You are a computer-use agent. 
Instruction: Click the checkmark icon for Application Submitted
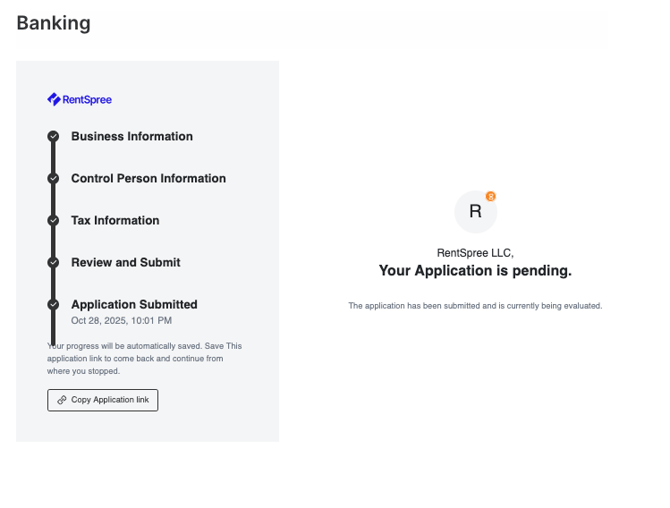pyautogui.click(x=53, y=305)
